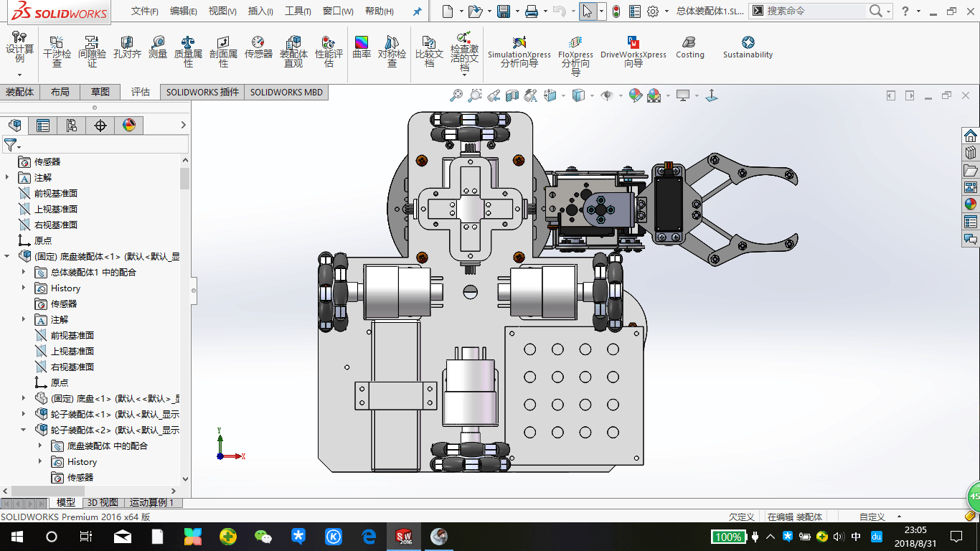Click the 自定义 status bar button
The width and height of the screenshot is (980, 551).
872,517
